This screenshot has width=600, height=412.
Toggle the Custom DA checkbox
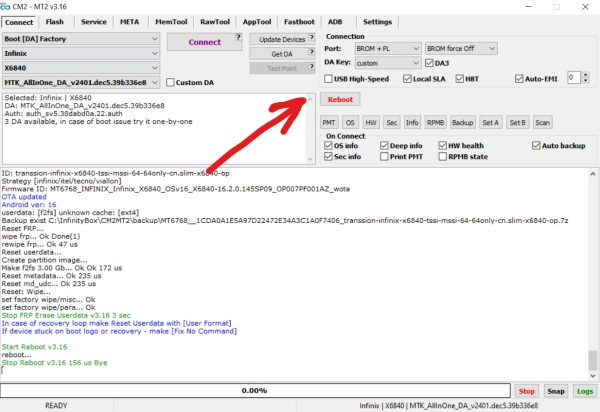click(170, 82)
